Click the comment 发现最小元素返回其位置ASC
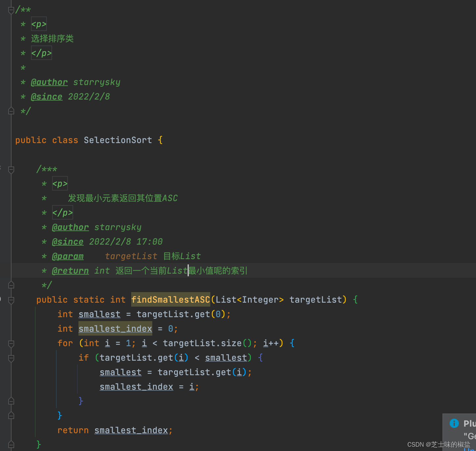This screenshot has height=451, width=476. (x=123, y=198)
